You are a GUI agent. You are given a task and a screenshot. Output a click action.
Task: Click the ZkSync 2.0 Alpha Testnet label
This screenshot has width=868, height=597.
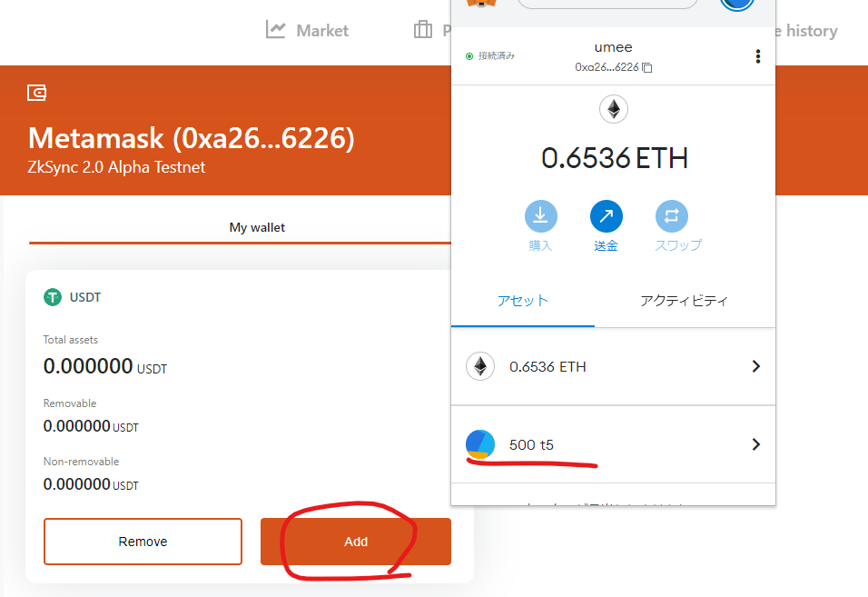116,167
